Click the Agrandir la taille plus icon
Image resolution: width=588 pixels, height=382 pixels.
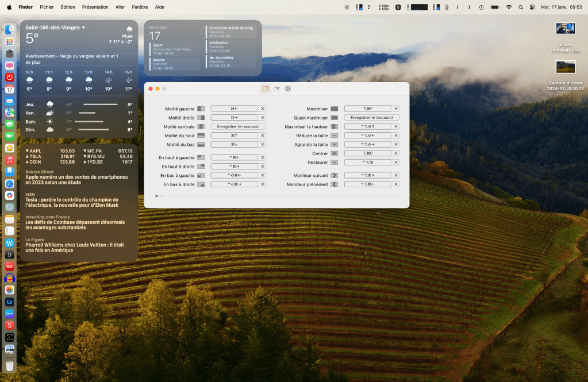(334, 145)
